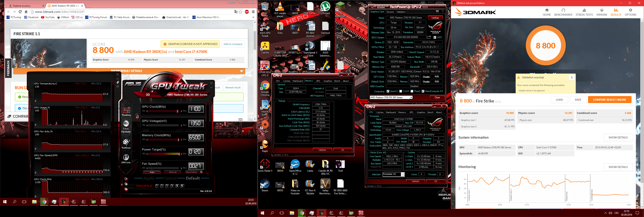Open Google Chrome desktop shortcut
644x217 pixels.
[x=265, y=89]
